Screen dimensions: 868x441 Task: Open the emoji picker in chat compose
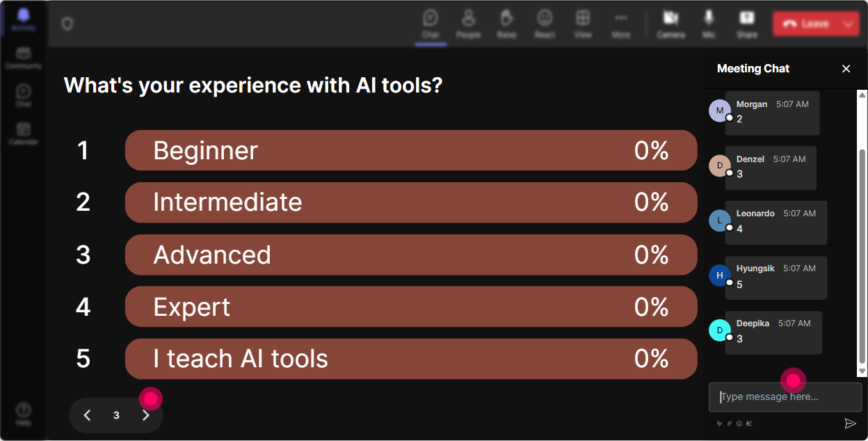click(739, 423)
